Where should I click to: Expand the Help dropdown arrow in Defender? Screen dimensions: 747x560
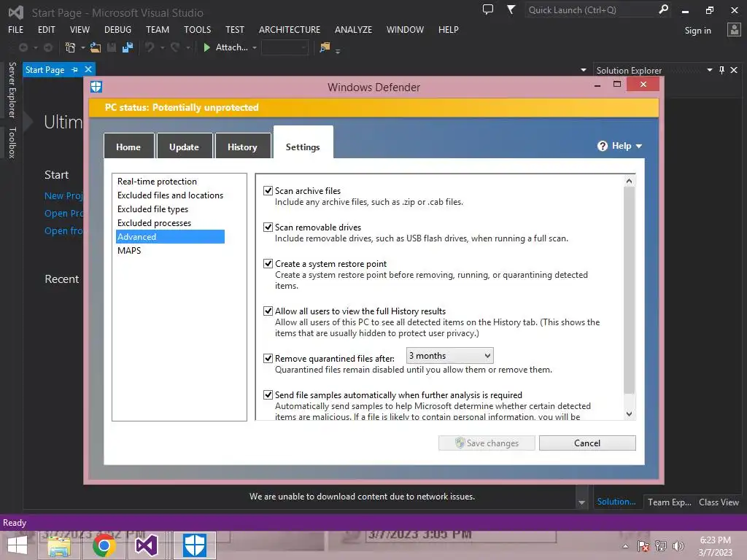[x=639, y=146]
